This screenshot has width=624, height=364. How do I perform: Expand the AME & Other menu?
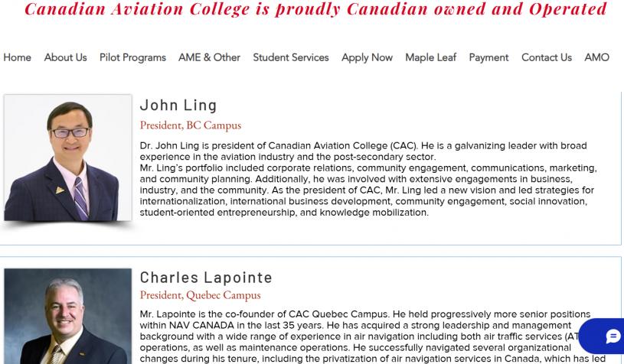(209, 57)
